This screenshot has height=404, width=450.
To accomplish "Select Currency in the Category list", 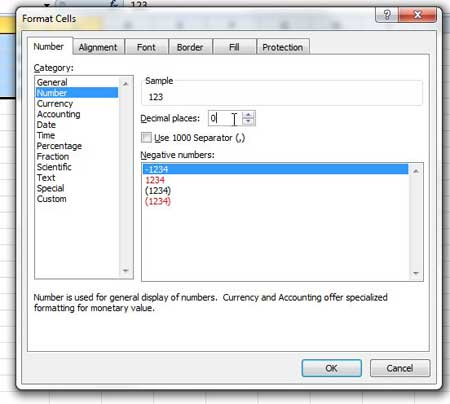I will click(55, 104).
